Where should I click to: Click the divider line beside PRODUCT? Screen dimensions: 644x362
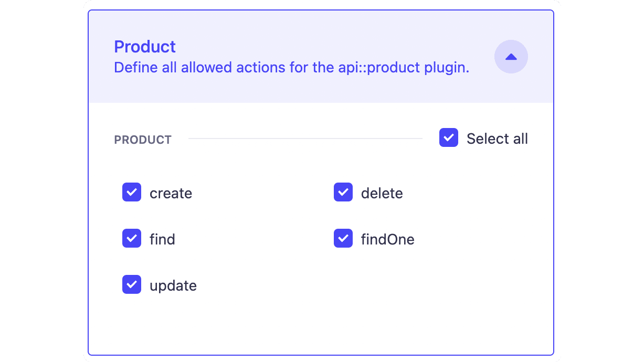coord(304,138)
